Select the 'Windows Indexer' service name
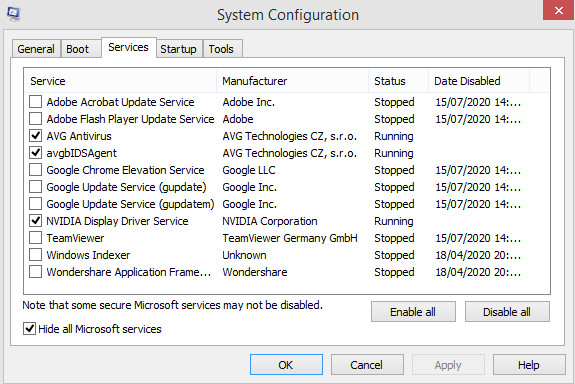This screenshot has height=384, width=575. point(88,255)
